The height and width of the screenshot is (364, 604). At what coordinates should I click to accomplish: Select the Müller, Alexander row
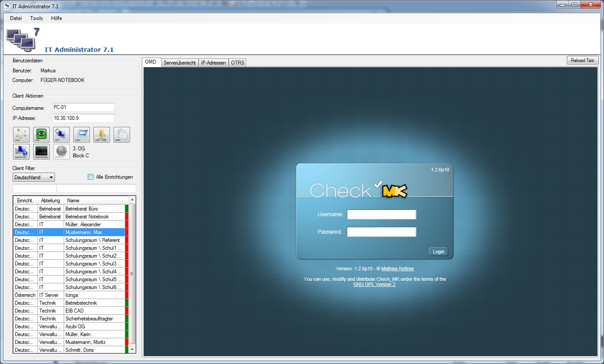(x=71, y=225)
